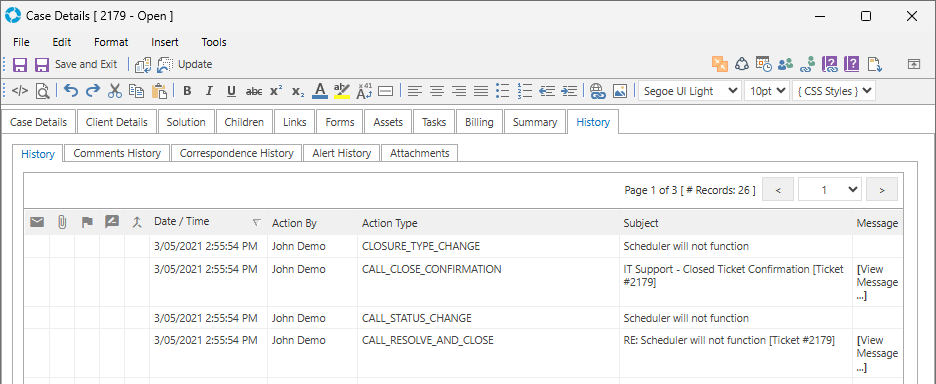Toggle Italic formatting
Image resolution: width=936 pixels, height=384 pixels.
coord(209,91)
